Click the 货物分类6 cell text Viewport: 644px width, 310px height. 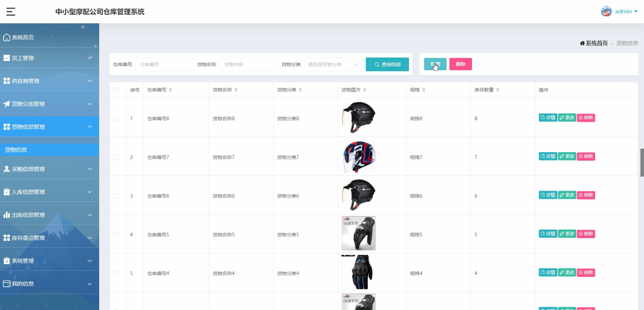coord(288,196)
